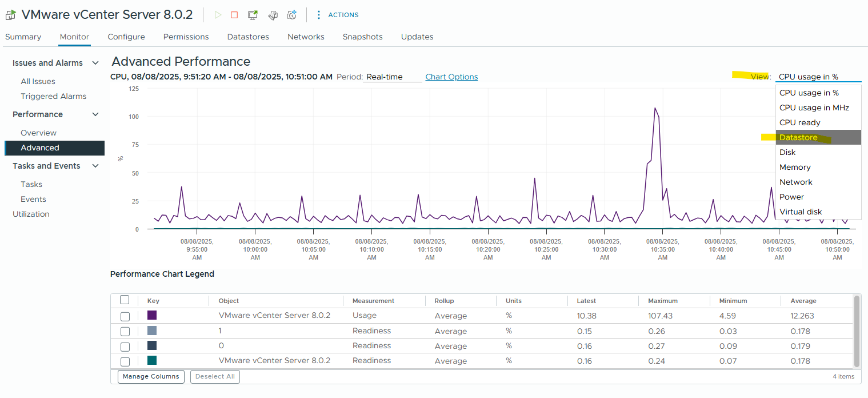Click the maximum value 107.43
The height and width of the screenshot is (398, 868).
click(x=660, y=316)
